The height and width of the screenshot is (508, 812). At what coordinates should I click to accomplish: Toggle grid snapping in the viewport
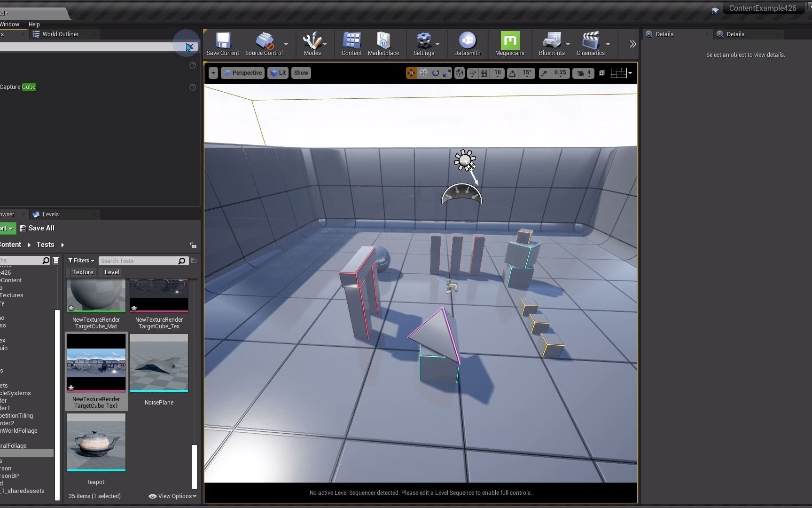pyautogui.click(x=484, y=73)
